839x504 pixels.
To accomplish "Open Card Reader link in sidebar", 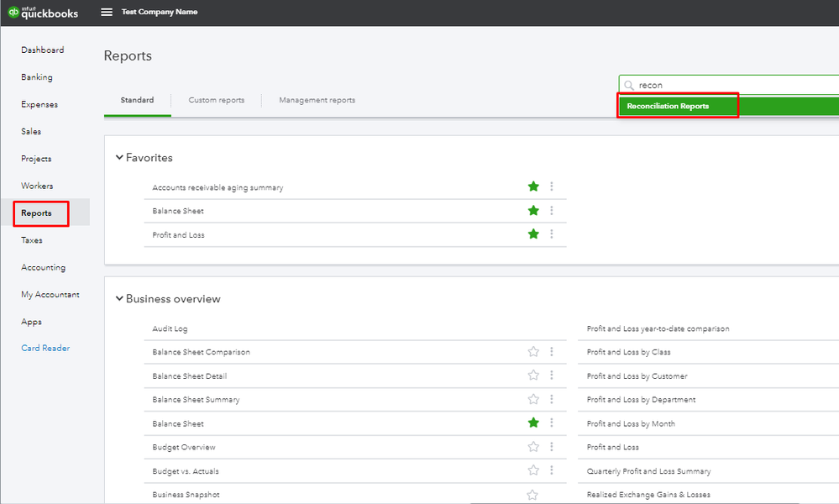I will coord(45,349).
